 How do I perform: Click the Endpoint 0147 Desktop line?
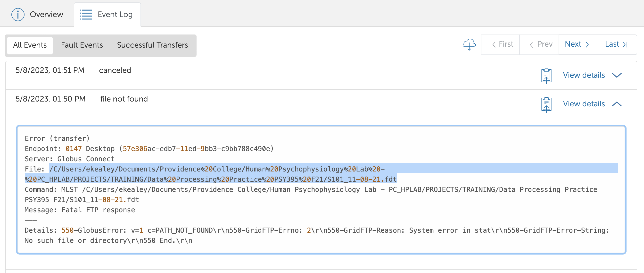pos(149,149)
